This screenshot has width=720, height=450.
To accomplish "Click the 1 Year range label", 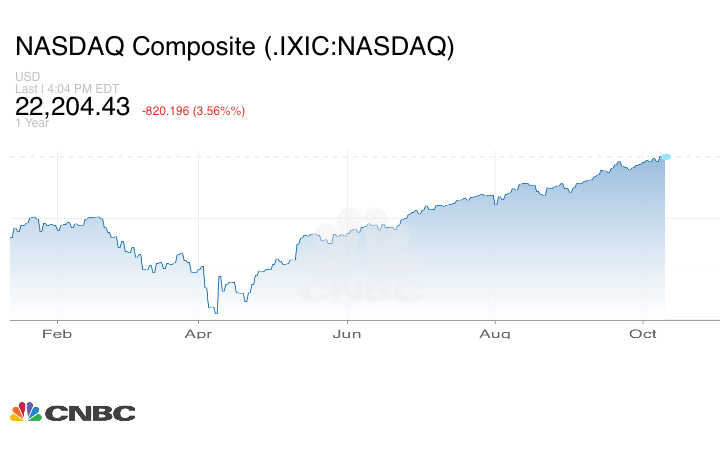I will click(31, 123).
